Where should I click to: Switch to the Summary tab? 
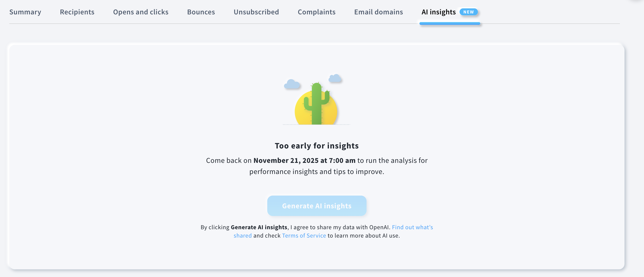25,12
